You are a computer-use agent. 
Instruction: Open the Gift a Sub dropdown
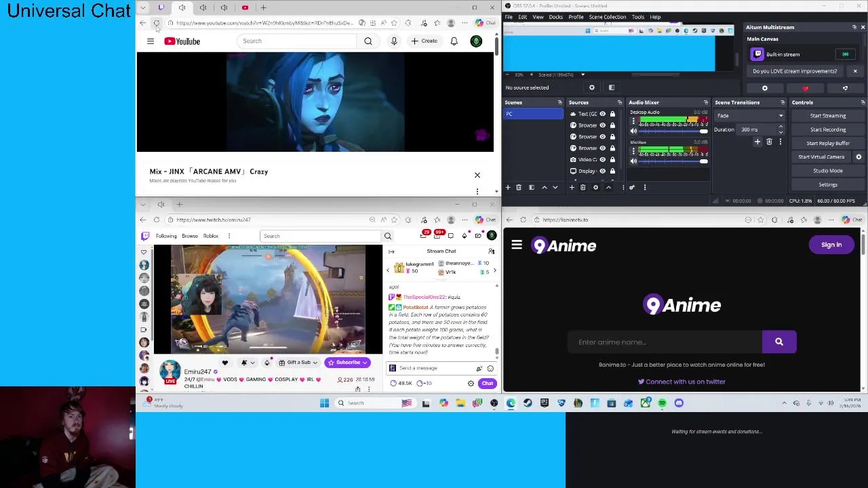(298, 363)
